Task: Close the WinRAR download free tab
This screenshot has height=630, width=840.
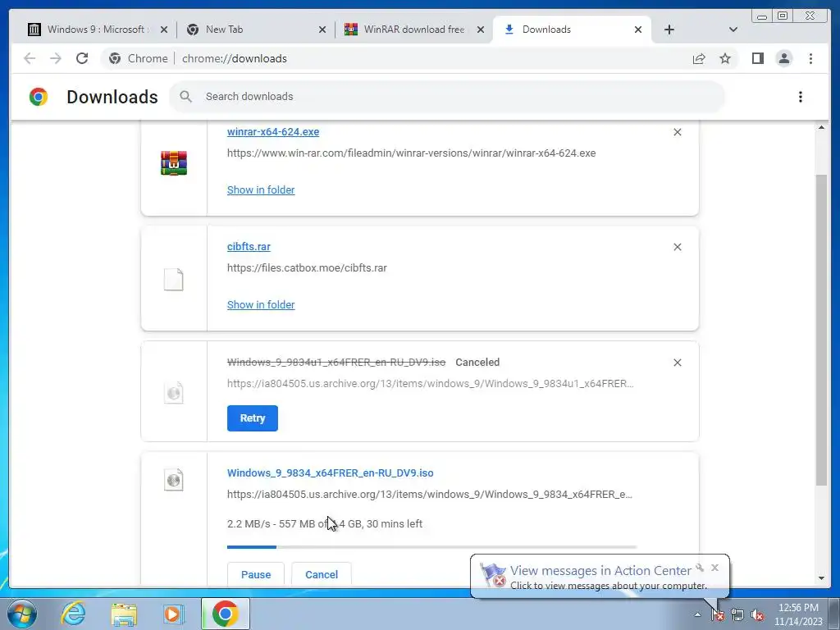Action: click(481, 30)
